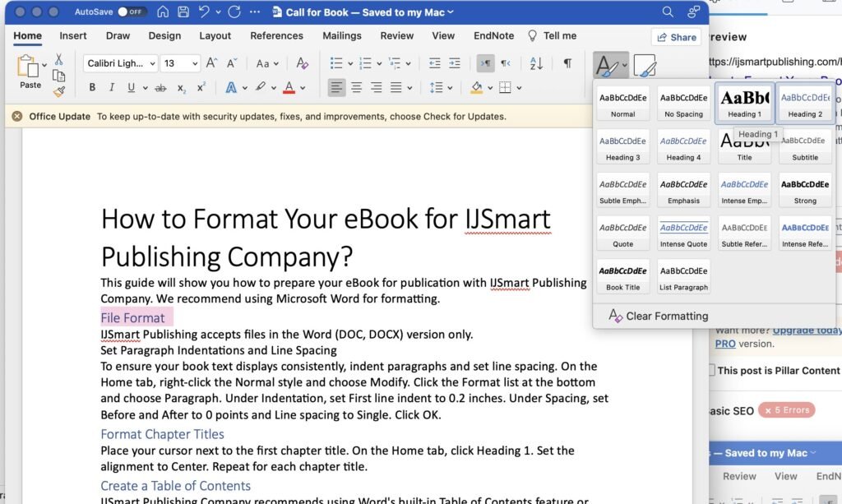Switch to the Layout tab

pyautogui.click(x=215, y=35)
